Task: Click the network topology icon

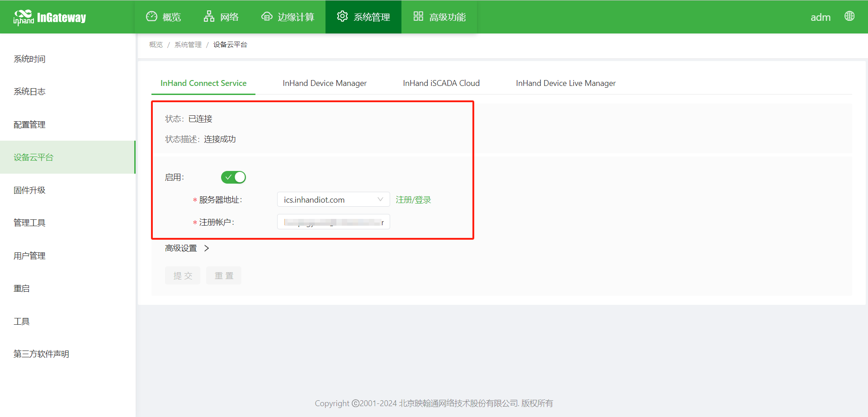Action: [x=209, y=16]
